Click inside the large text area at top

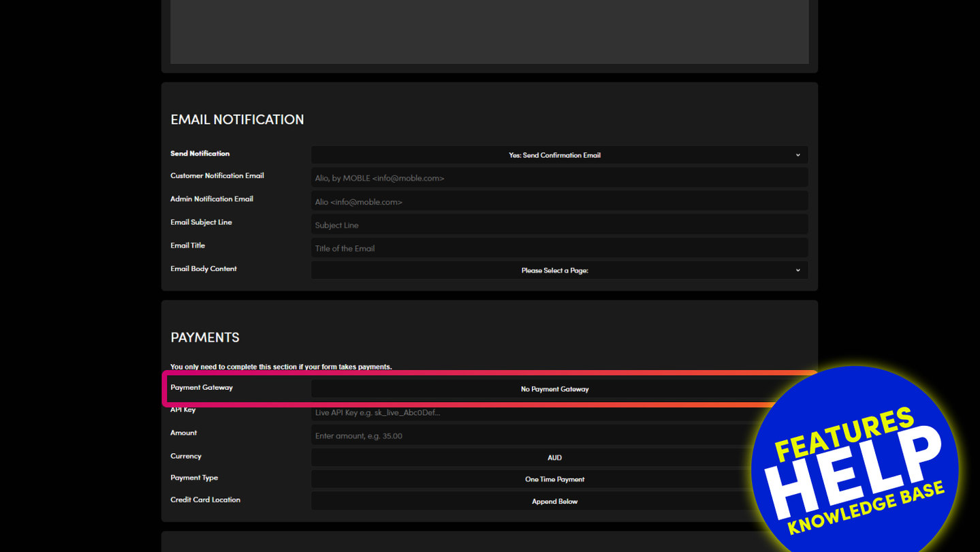tap(489, 31)
